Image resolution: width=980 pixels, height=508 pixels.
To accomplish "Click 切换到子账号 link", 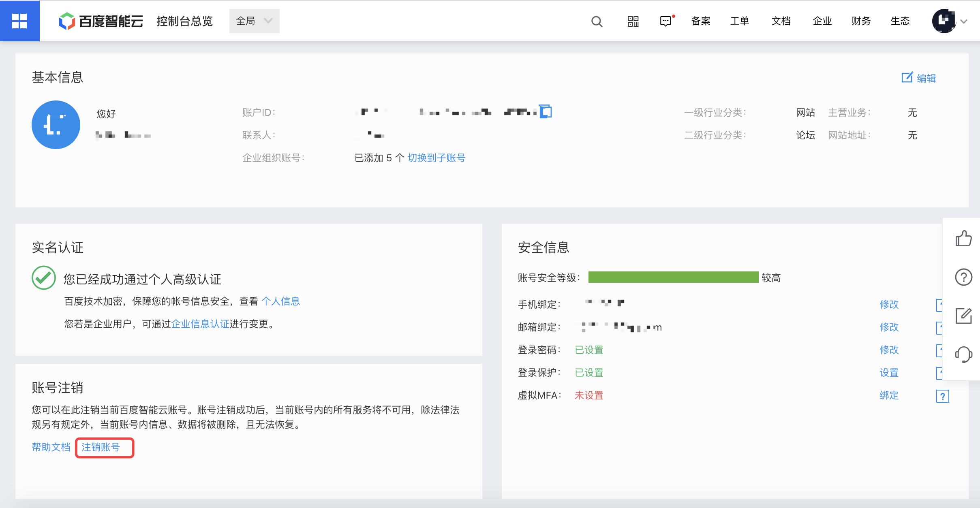I will [x=437, y=158].
